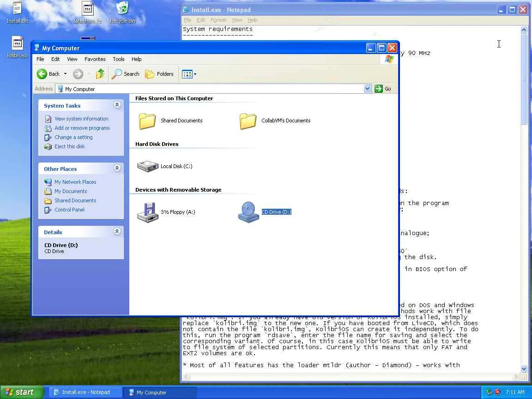Open the Tools menu

118,59
